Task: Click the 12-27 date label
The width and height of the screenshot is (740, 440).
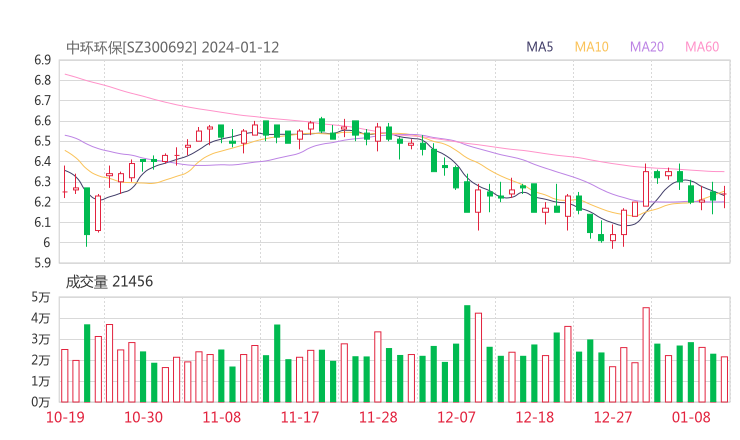Action: (613, 417)
